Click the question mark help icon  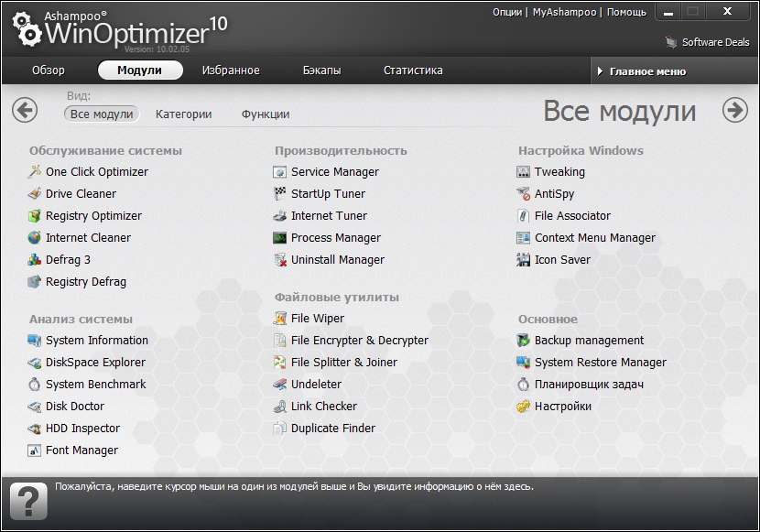[28, 503]
